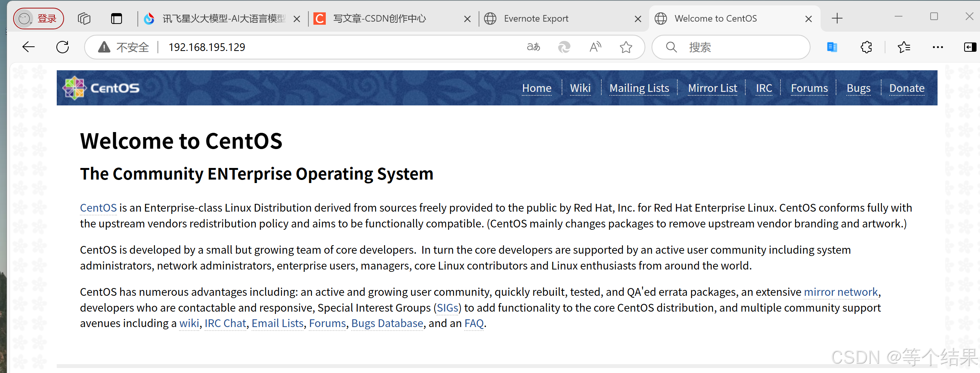
Task: Minimize the browser window
Action: (899, 17)
